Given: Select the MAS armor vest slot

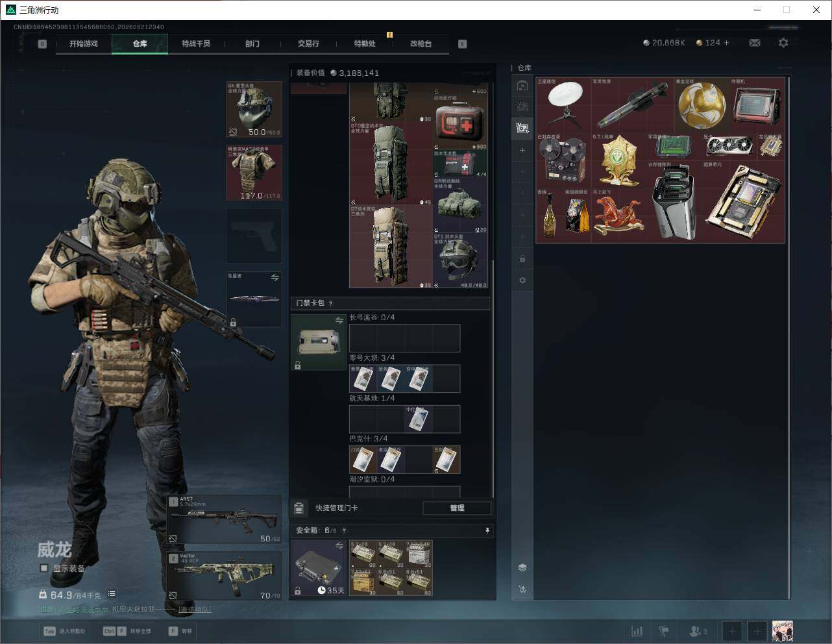Looking at the screenshot, I should coord(254,173).
